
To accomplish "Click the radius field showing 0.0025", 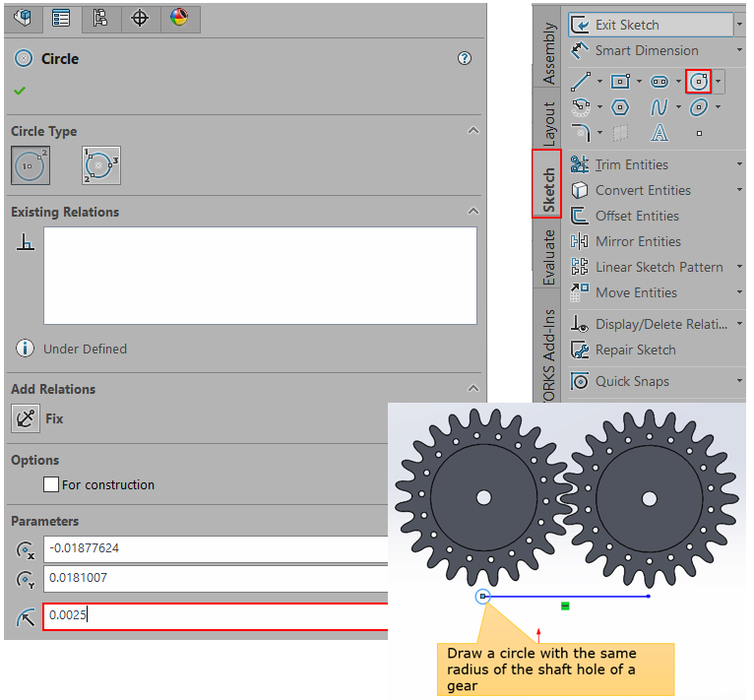I will coord(216,616).
